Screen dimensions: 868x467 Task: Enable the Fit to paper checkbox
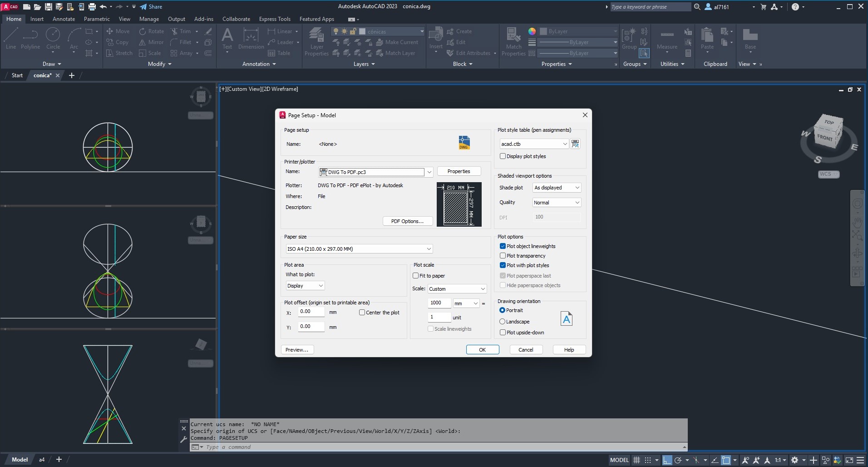point(415,276)
